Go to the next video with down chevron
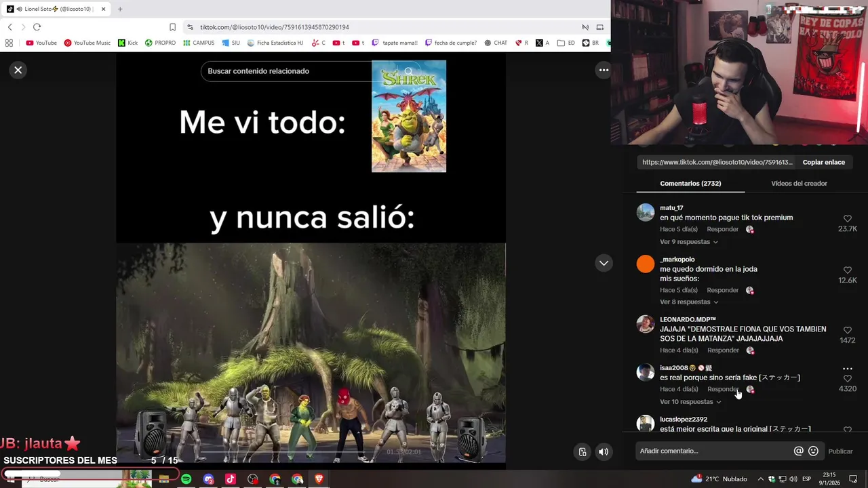The height and width of the screenshot is (488, 868). (x=604, y=263)
